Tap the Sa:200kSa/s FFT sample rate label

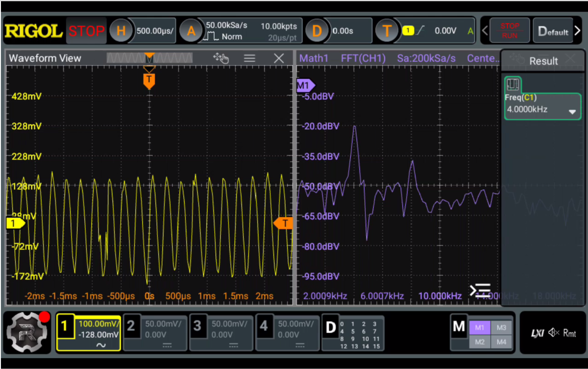pos(426,58)
